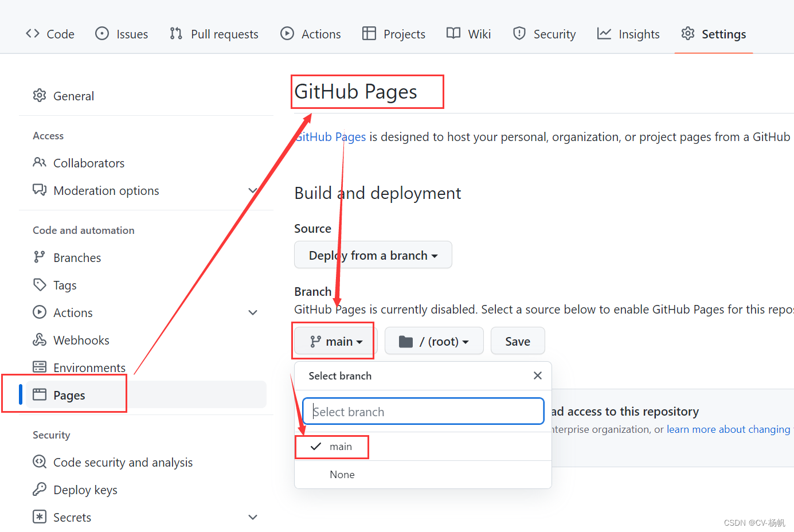This screenshot has width=794, height=532.
Task: Go to the Pull requests tab
Action: point(214,34)
